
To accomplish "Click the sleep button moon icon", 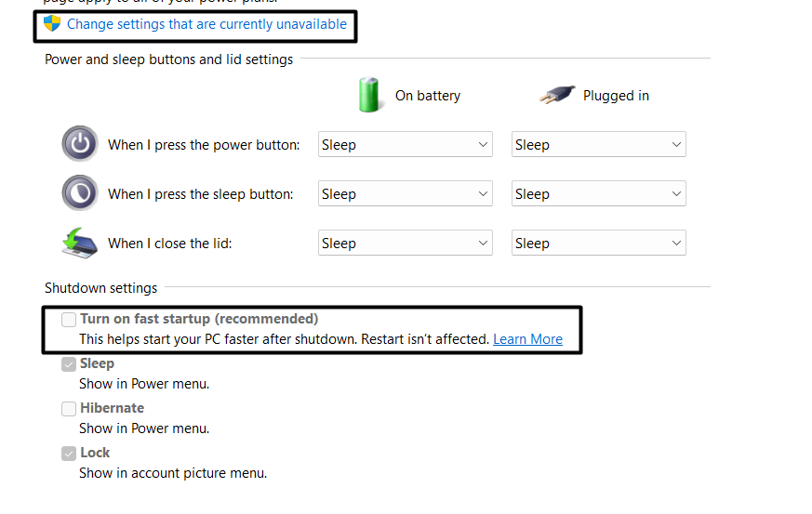I will tap(80, 193).
